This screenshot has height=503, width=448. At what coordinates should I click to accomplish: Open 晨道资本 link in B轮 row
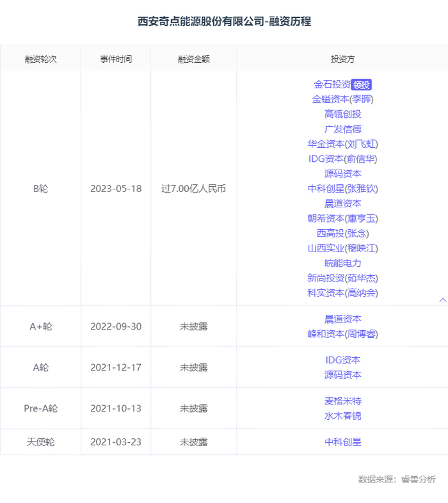click(x=343, y=204)
